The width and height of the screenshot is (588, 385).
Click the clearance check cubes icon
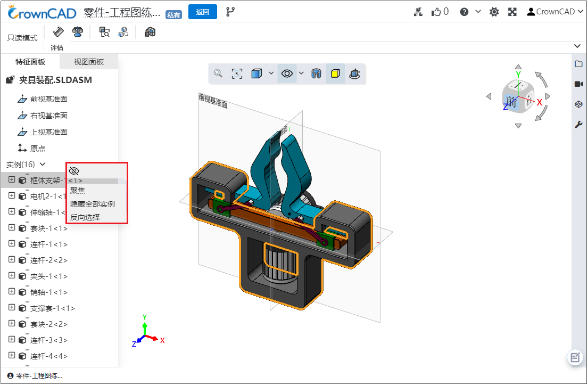123,32
